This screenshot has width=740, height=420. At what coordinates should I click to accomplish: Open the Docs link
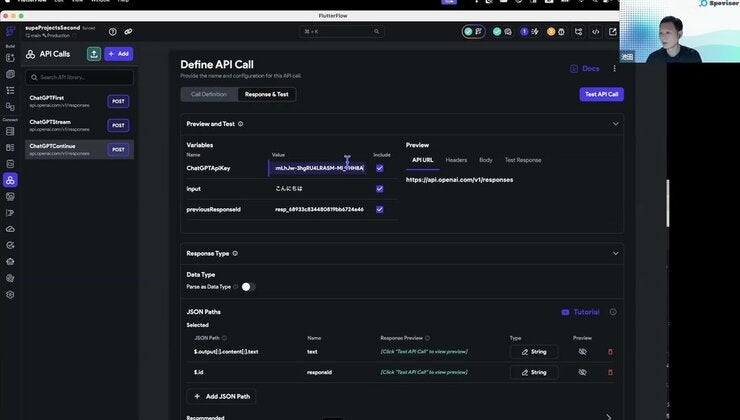coord(585,69)
